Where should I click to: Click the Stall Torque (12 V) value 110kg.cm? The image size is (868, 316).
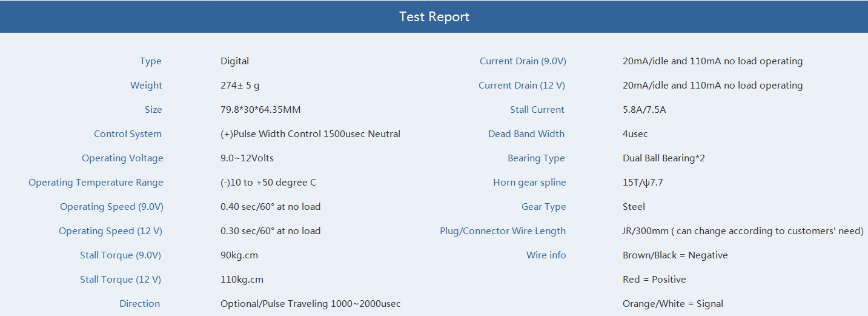pos(242,280)
